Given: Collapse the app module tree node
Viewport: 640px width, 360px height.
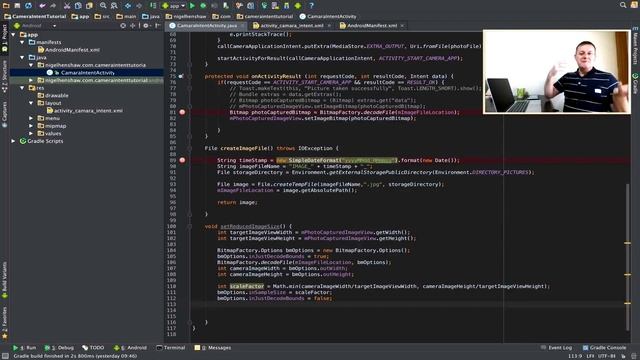Looking at the screenshot, I should (13, 35).
